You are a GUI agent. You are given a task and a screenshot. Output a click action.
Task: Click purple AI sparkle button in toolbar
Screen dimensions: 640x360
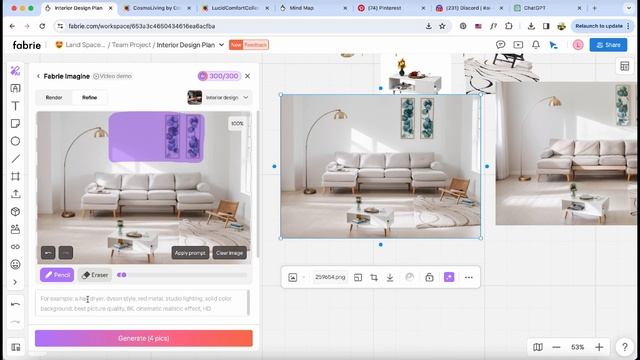(x=449, y=278)
